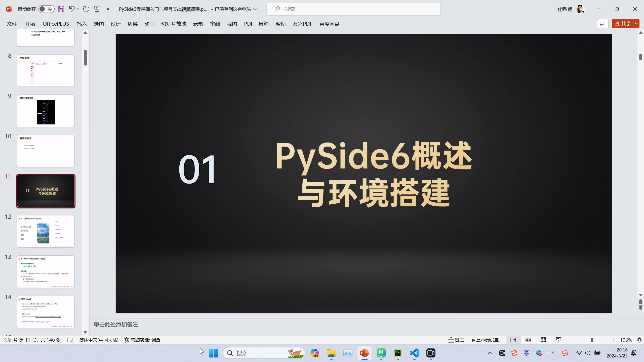Switch to the 幻灯片放映 tab
The image size is (644, 362).
coord(174,24)
